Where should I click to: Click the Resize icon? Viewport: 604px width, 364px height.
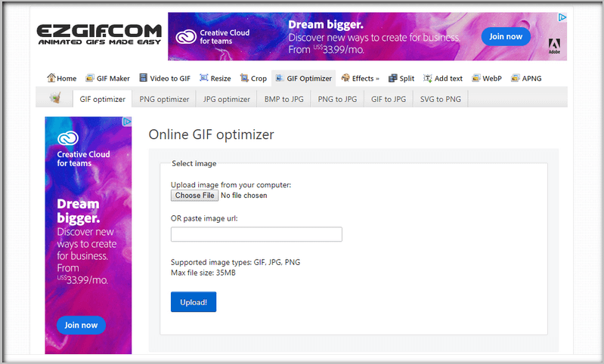[204, 78]
